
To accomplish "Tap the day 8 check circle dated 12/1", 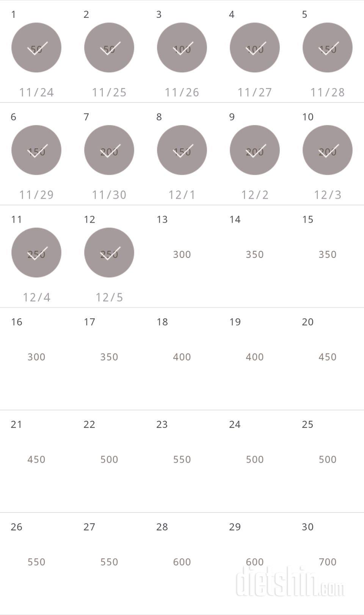I will pos(182,150).
